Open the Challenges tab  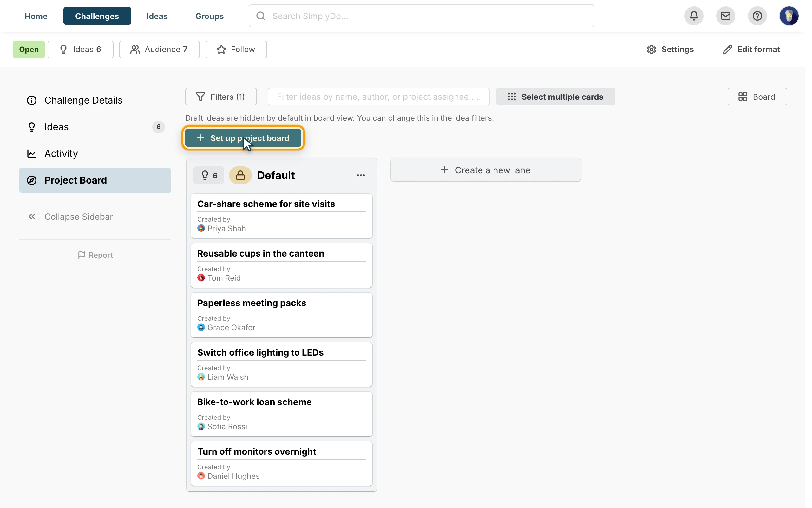tap(97, 16)
